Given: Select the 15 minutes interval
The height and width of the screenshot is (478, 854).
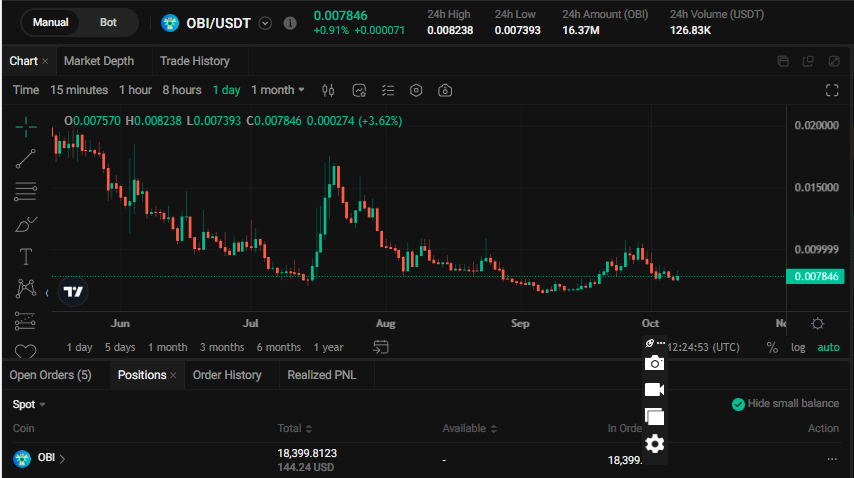Looking at the screenshot, I should 79,90.
